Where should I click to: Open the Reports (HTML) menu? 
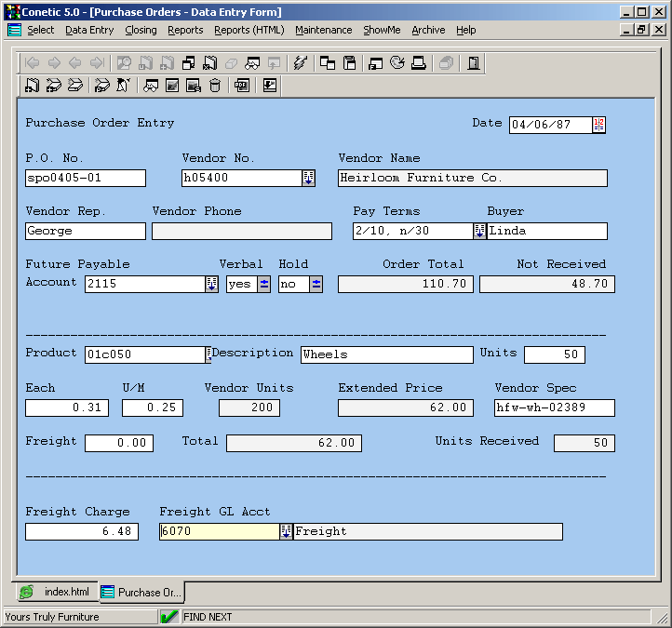tap(249, 30)
